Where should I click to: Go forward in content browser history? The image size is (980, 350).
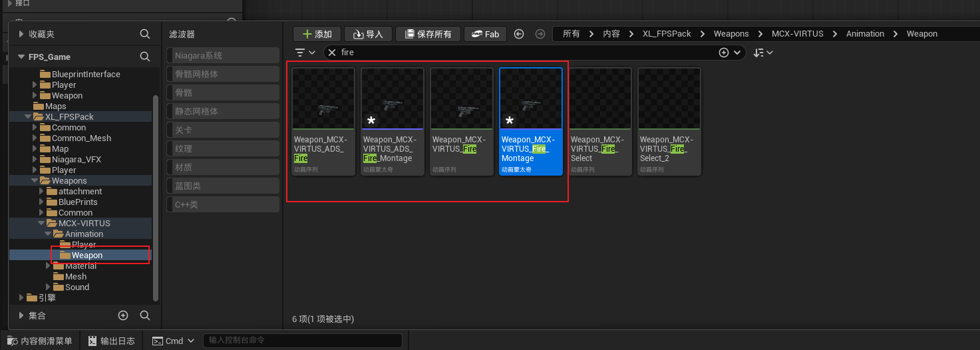540,34
